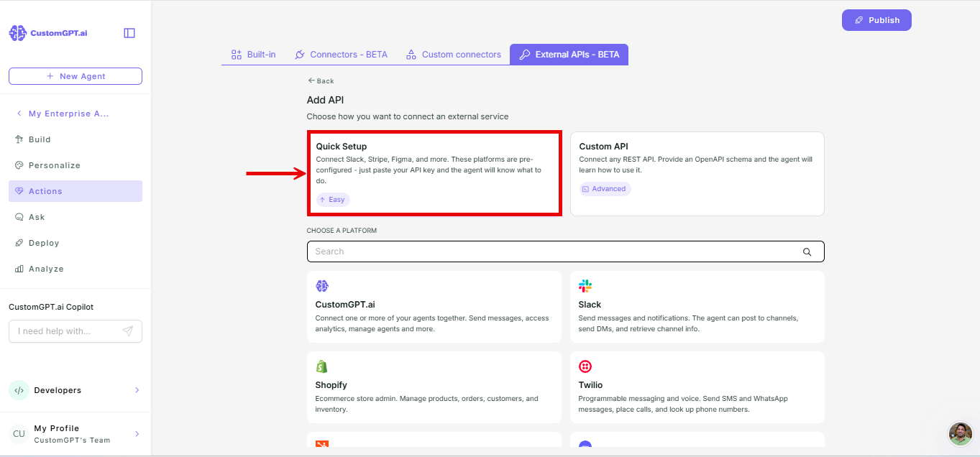
Task: Click the Slack logo icon
Action: click(x=585, y=286)
